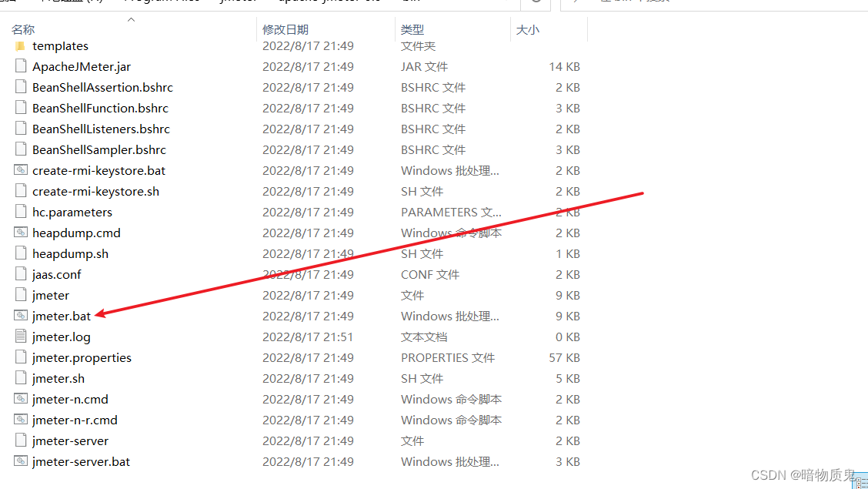
Task: Select the jmeter-n-r.cmd file name
Action: coord(75,420)
